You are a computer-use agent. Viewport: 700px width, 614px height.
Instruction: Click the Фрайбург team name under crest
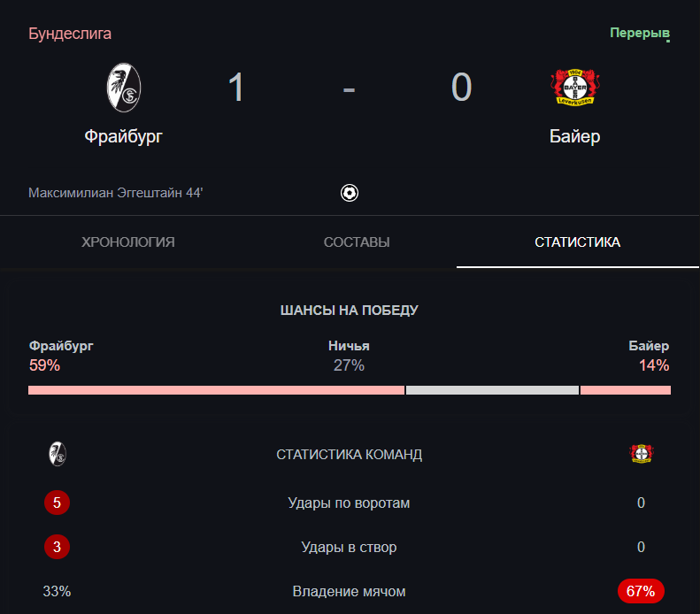124,136
